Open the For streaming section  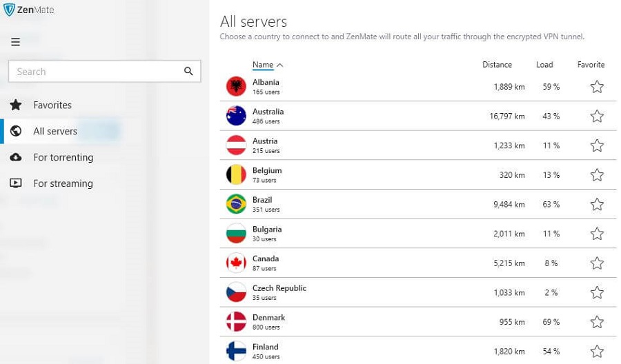pos(63,183)
